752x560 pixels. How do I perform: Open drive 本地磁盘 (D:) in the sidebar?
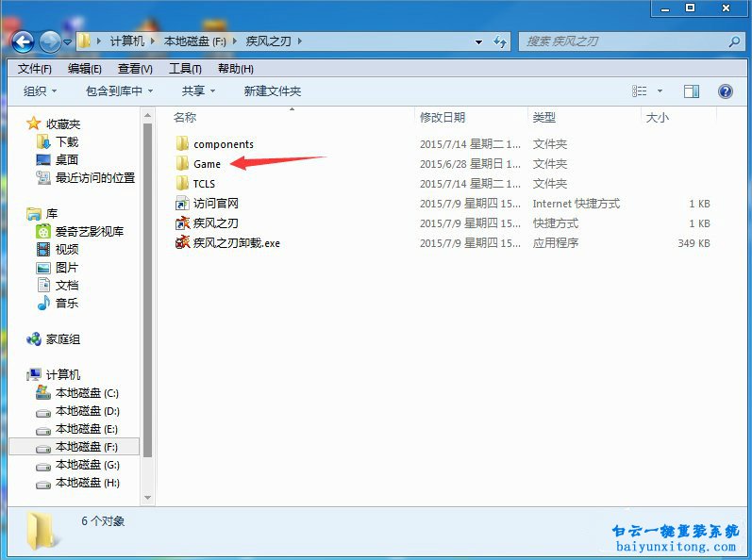point(88,411)
